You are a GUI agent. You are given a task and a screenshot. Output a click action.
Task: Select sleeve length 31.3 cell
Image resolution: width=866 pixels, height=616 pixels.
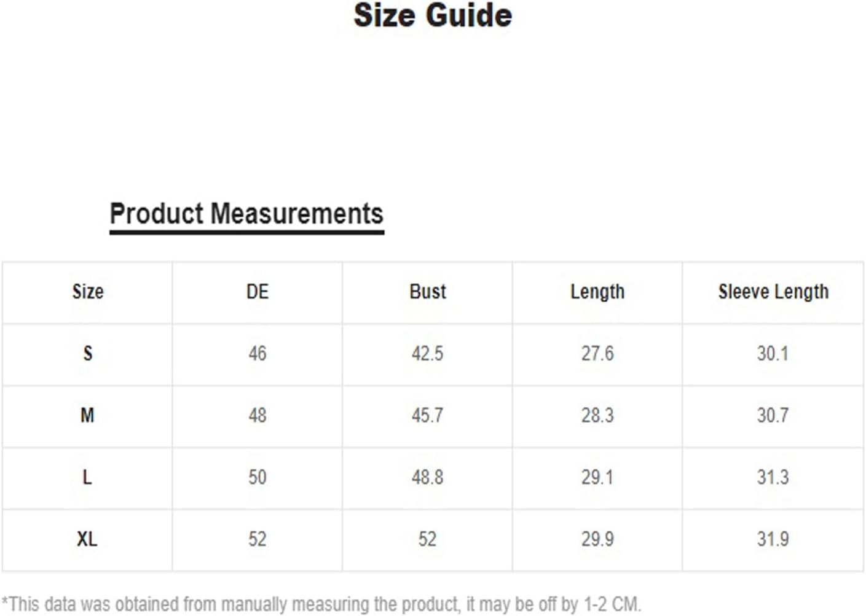(x=773, y=477)
